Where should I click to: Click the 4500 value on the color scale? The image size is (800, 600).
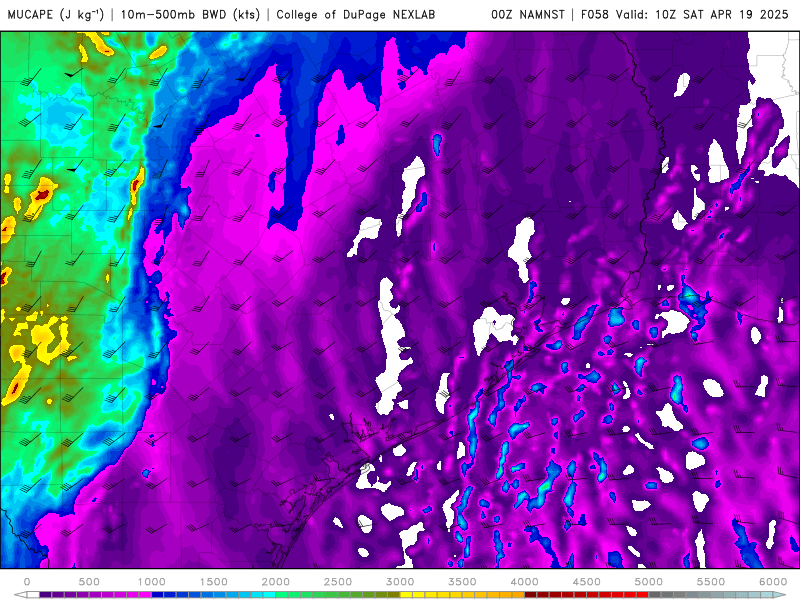click(x=587, y=582)
